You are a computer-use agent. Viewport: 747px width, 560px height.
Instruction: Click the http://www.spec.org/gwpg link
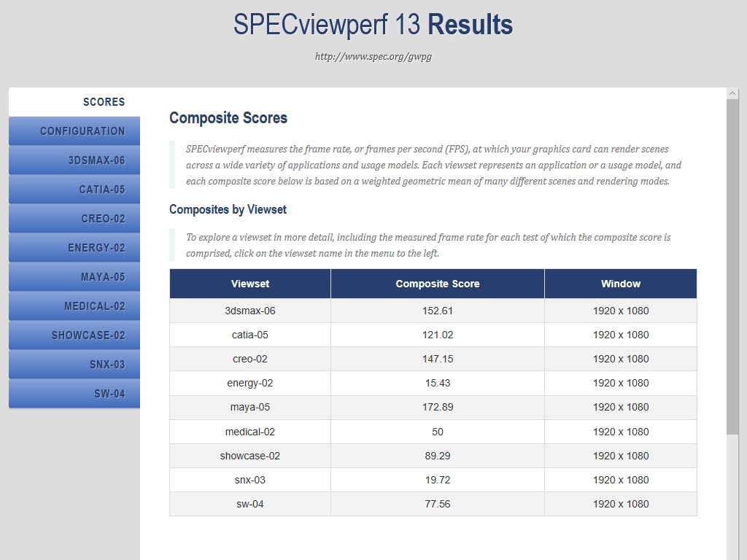[373, 57]
